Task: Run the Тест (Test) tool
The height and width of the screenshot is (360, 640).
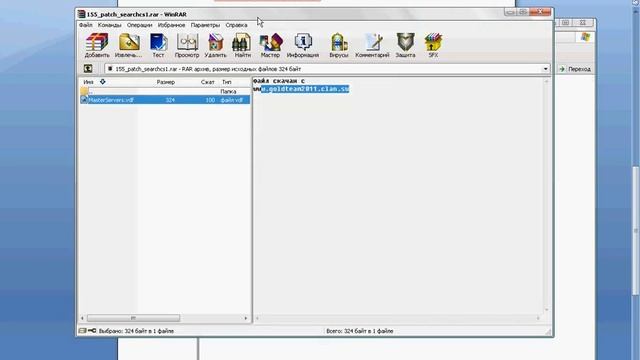Action: pyautogui.click(x=158, y=45)
